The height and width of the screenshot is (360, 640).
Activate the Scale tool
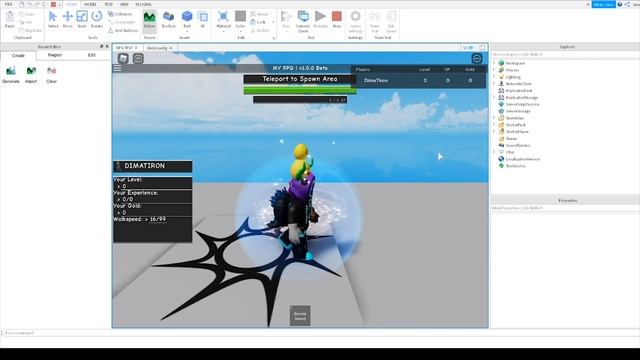point(82,19)
